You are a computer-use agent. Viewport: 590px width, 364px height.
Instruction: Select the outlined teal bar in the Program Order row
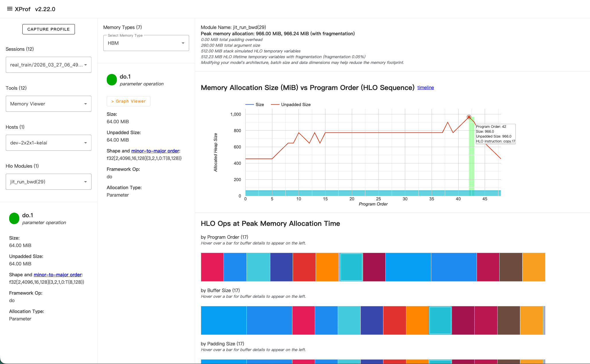pyautogui.click(x=352, y=267)
